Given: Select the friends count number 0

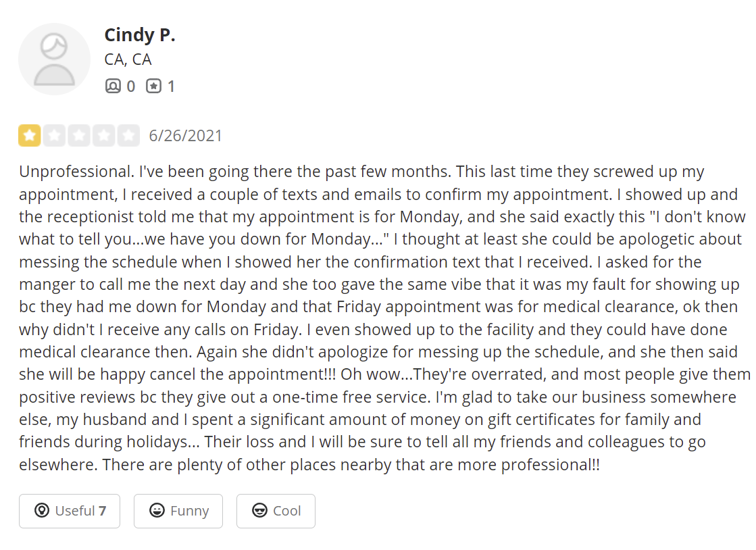Looking at the screenshot, I should [x=130, y=86].
